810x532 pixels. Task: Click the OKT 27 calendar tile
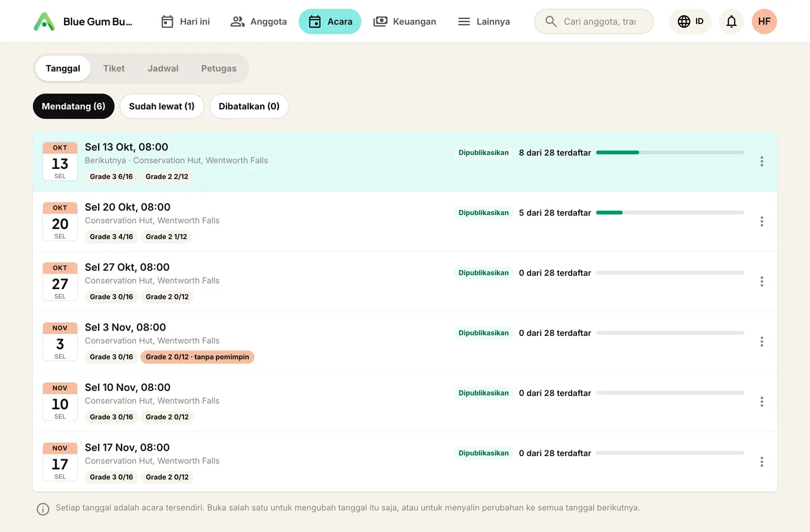(x=60, y=281)
